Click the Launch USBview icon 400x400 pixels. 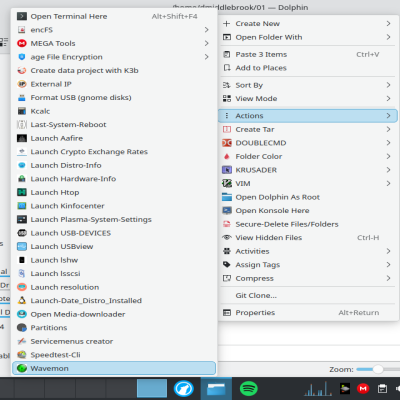tap(22, 247)
